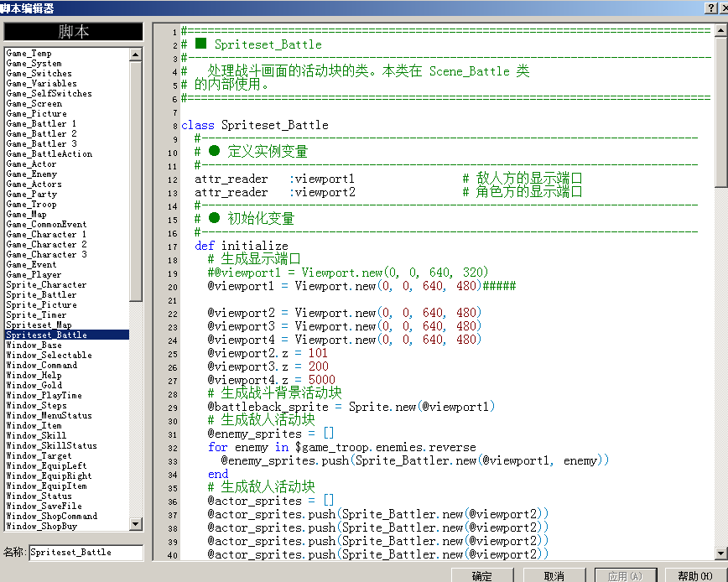The image size is (728, 582).
Task: Select Game_System script
Action: pyautogui.click(x=67, y=64)
